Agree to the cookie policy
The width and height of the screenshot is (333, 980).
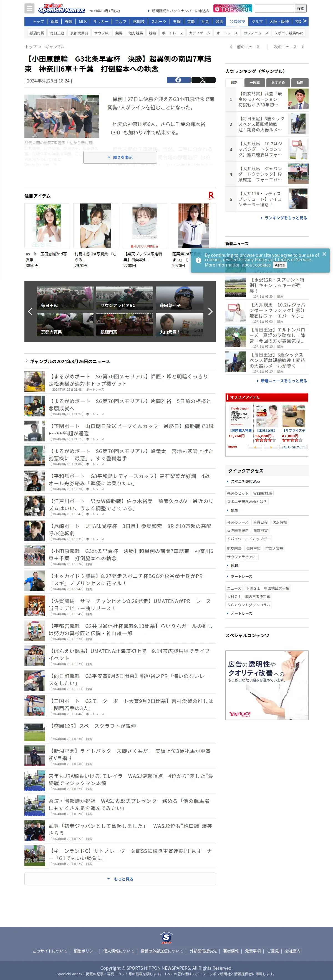(x=280, y=265)
